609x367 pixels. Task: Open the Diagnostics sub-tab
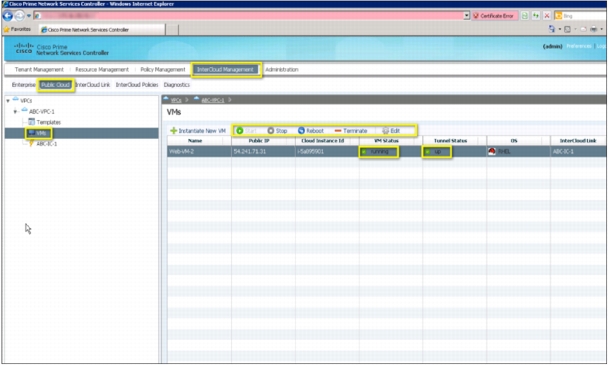tap(177, 85)
